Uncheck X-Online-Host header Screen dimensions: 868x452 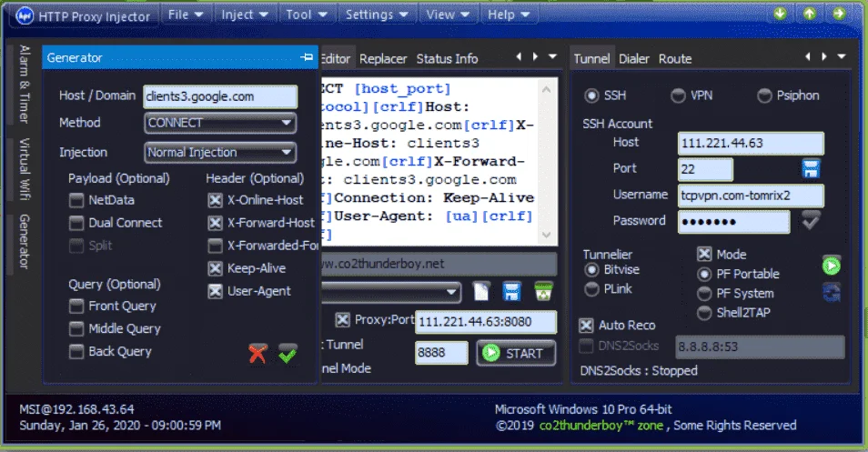pos(215,200)
